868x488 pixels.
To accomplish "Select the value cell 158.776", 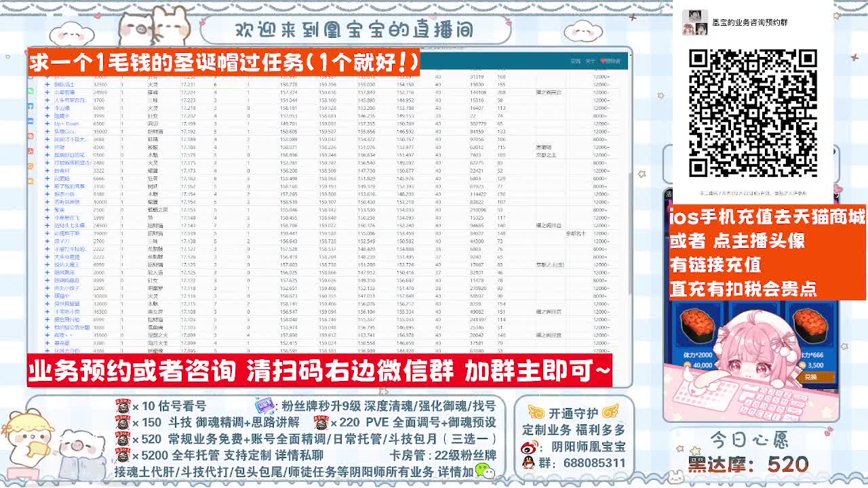I will 288,85.
